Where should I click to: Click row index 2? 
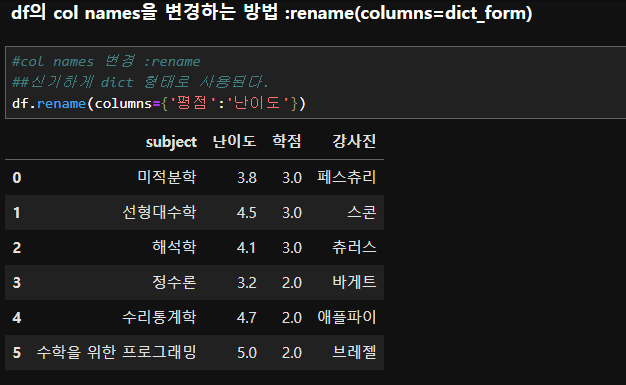(17, 248)
